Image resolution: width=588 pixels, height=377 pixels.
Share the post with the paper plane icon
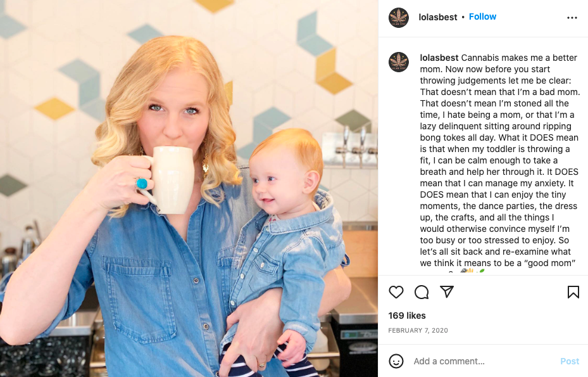(447, 291)
